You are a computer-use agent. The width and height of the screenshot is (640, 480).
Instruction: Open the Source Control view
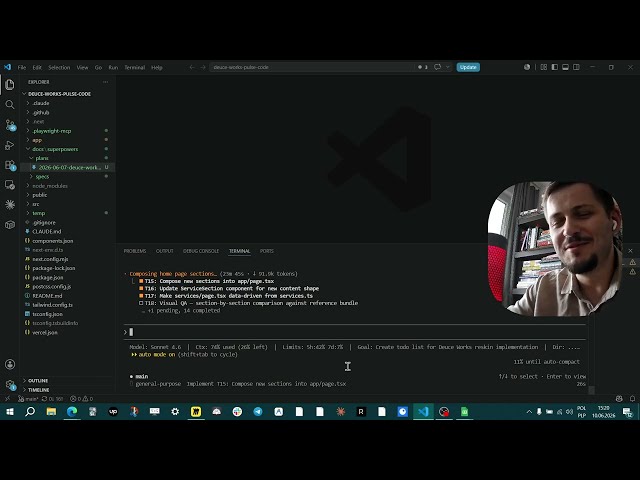tap(10, 125)
